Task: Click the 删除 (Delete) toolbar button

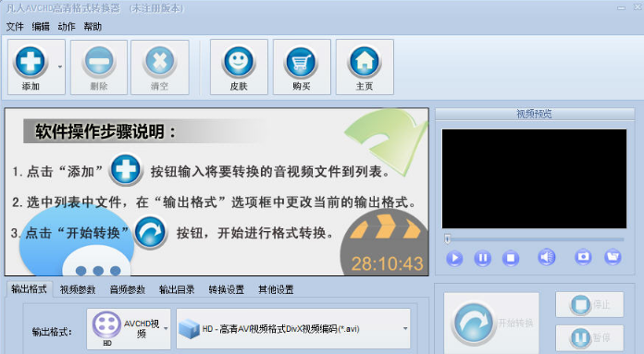Action: 99,67
